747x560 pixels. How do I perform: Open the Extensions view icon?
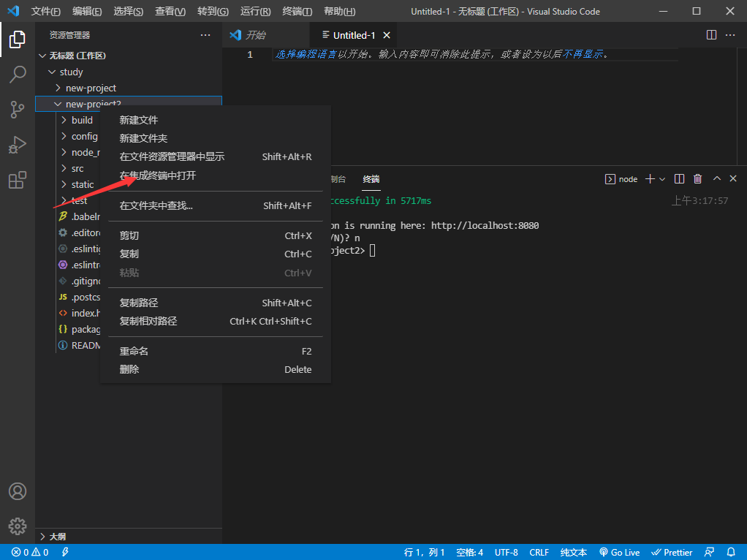pos(17,180)
